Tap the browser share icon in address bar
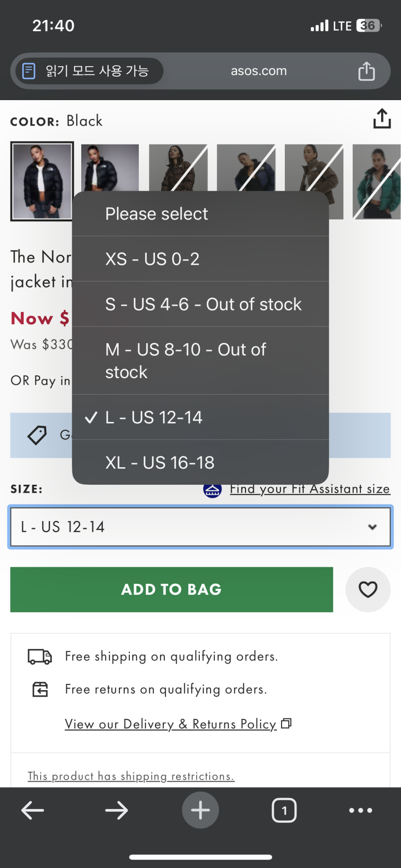Image resolution: width=401 pixels, height=868 pixels. tap(366, 71)
